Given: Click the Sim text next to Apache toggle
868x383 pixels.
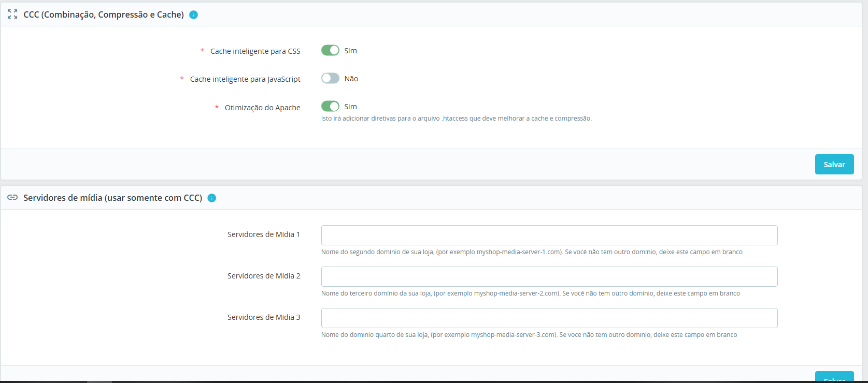Looking at the screenshot, I should coord(351,107).
